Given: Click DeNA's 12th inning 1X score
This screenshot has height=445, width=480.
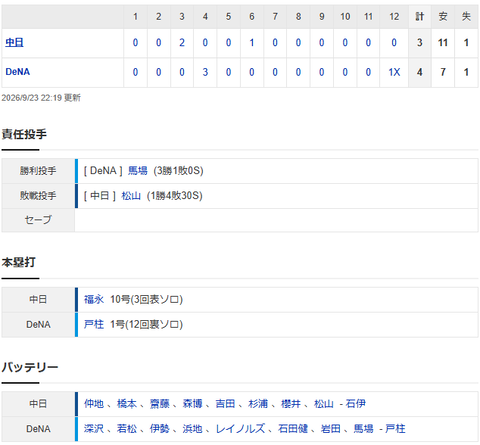Looking at the screenshot, I should coord(394,72).
